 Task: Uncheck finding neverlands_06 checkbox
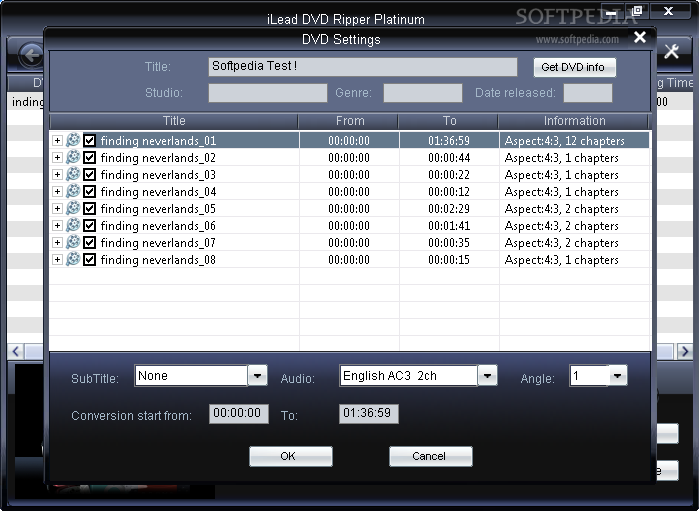[90, 225]
